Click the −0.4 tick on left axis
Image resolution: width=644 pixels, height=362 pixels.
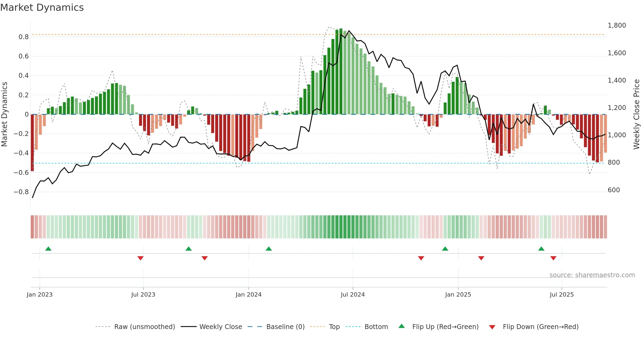(x=21, y=153)
